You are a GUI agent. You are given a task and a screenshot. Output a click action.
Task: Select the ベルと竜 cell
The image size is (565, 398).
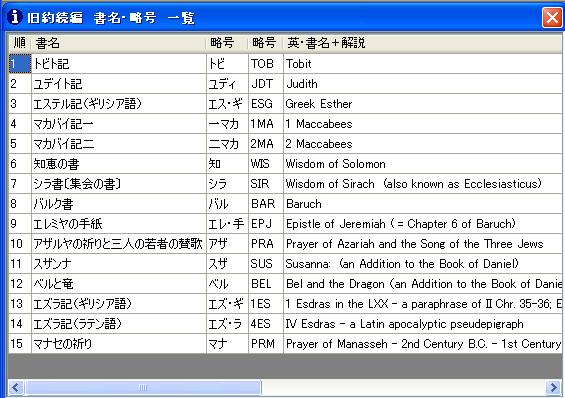click(x=119, y=284)
